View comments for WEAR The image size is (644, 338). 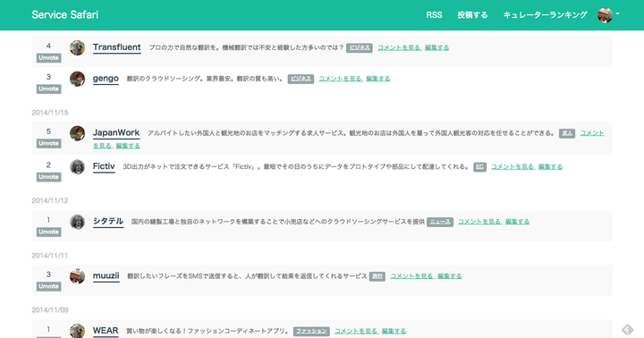click(x=357, y=331)
